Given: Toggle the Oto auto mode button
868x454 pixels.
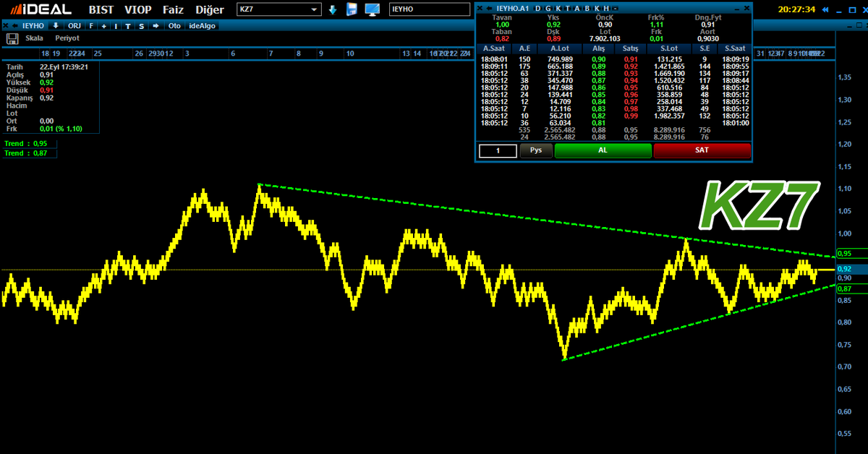Looking at the screenshot, I should (174, 26).
